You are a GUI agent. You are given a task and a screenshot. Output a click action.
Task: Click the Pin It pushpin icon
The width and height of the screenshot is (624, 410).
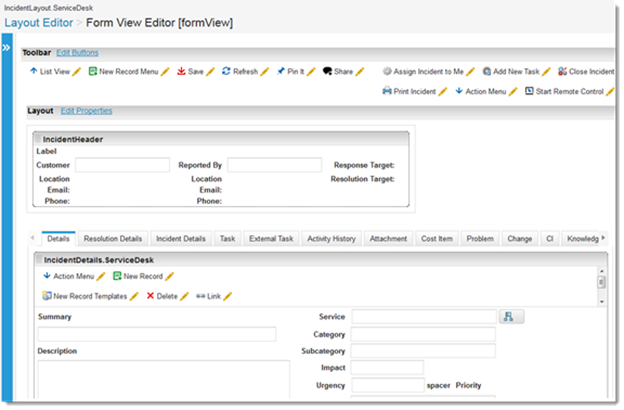click(281, 72)
